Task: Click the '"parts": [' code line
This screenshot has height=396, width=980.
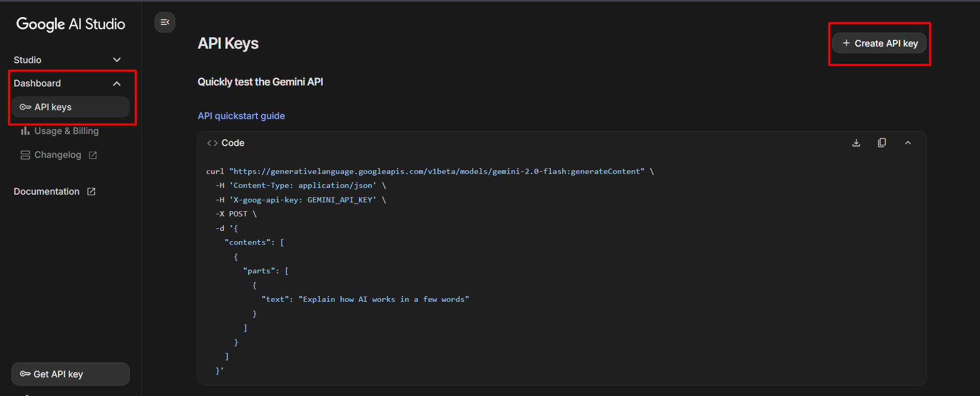Action: pyautogui.click(x=266, y=271)
